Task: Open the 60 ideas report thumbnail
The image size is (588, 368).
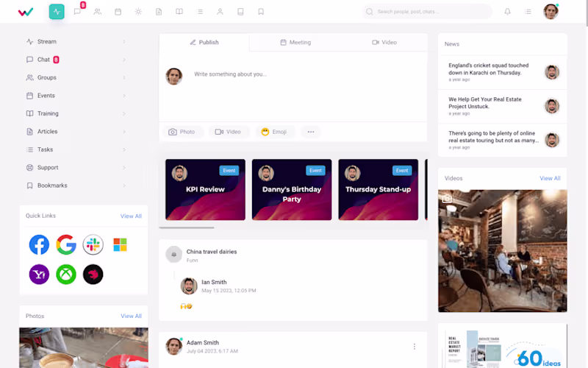Action: tap(503, 346)
